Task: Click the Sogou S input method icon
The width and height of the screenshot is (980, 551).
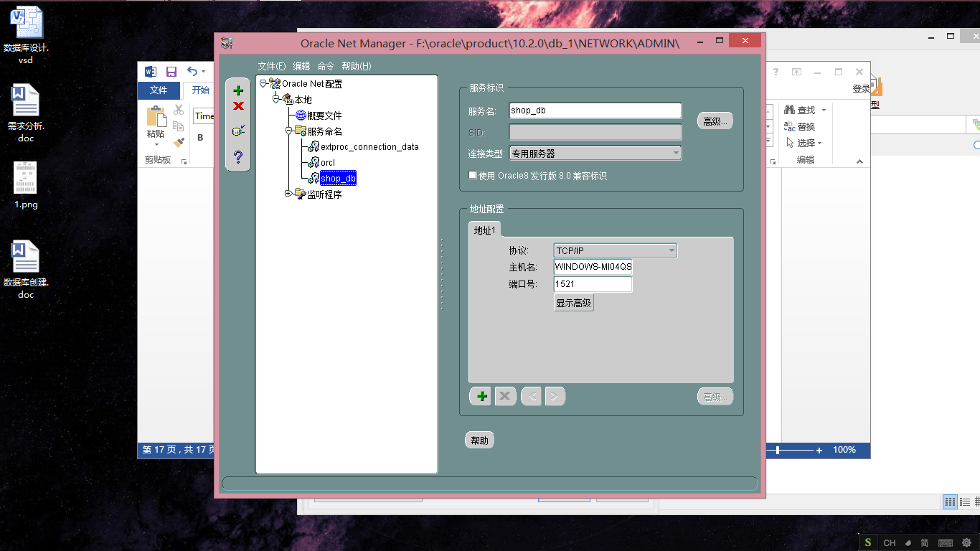Action: pyautogui.click(x=868, y=543)
